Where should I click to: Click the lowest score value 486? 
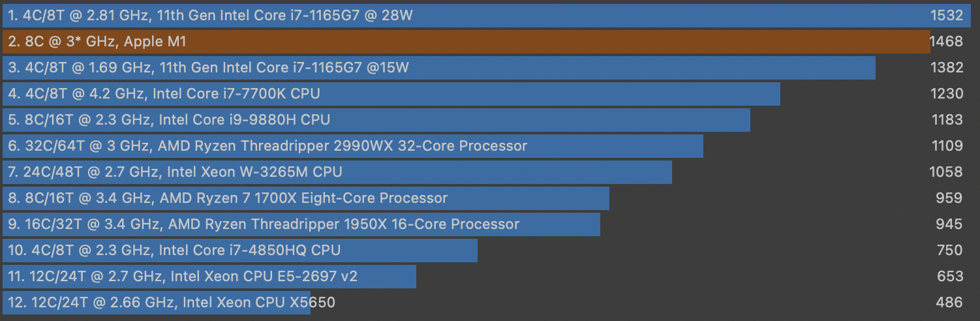coord(949,302)
